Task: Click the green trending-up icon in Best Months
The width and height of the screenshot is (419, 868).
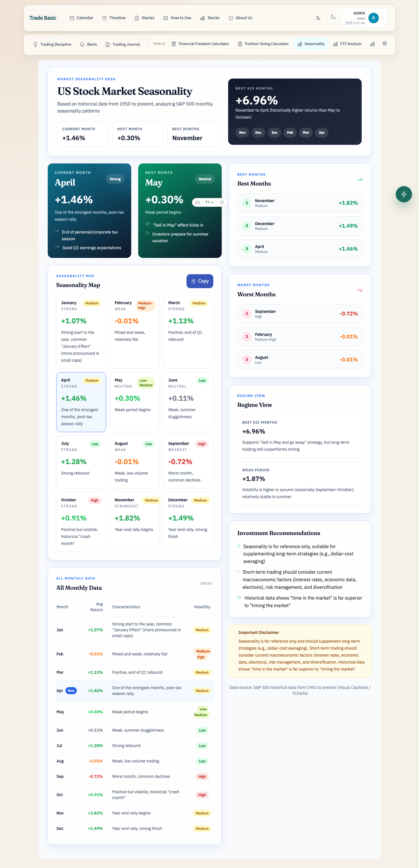Action: click(360, 180)
